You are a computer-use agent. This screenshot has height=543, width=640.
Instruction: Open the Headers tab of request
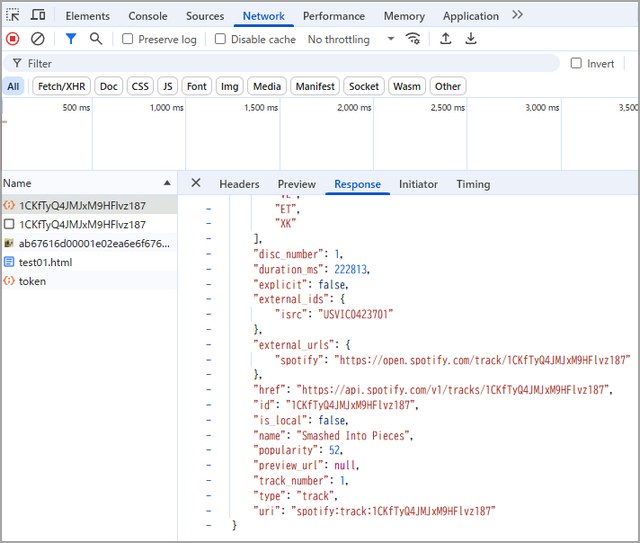point(239,184)
